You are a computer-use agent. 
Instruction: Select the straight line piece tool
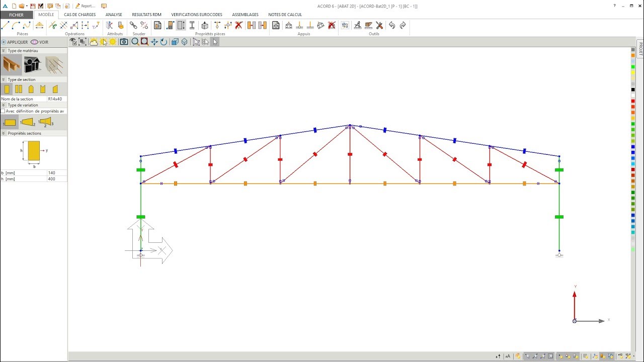[x=6, y=25]
